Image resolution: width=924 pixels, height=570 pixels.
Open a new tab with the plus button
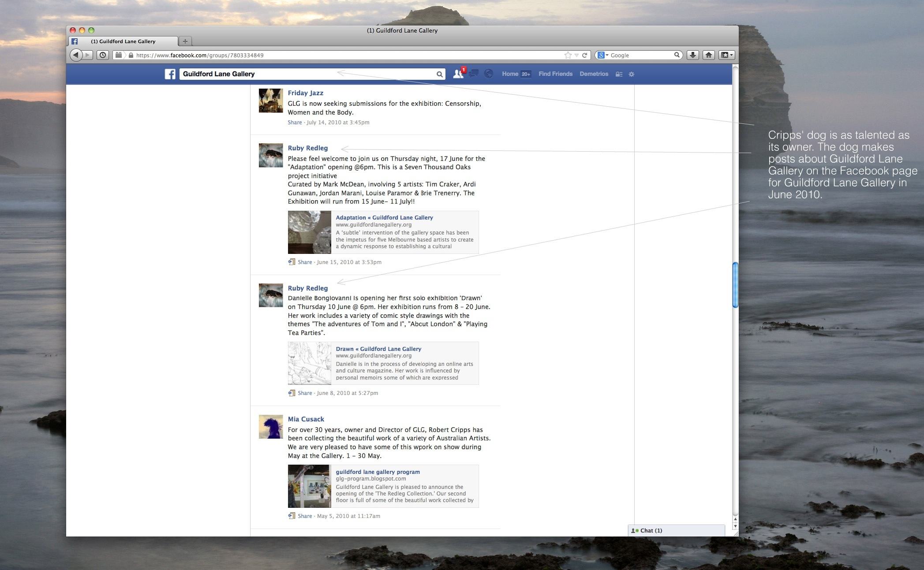pyautogui.click(x=185, y=41)
